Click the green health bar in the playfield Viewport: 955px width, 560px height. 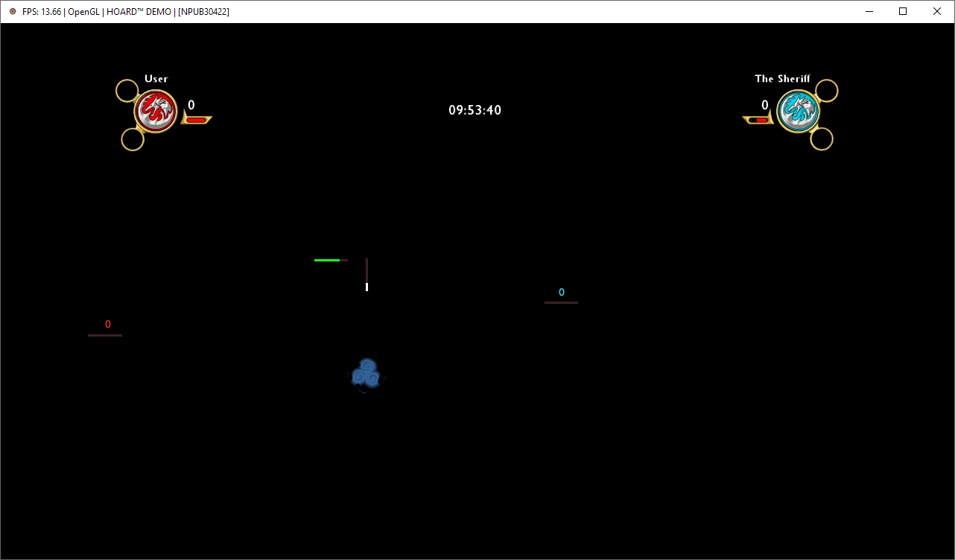(328, 260)
